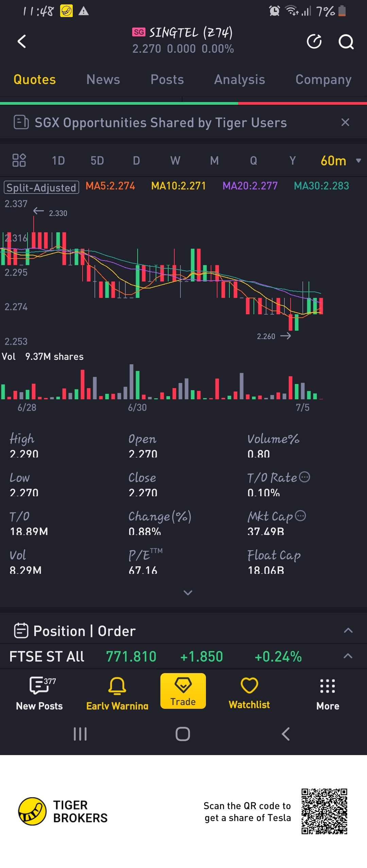Add to Watchlist via heart icon
The height and width of the screenshot is (868, 367).
[x=249, y=685]
